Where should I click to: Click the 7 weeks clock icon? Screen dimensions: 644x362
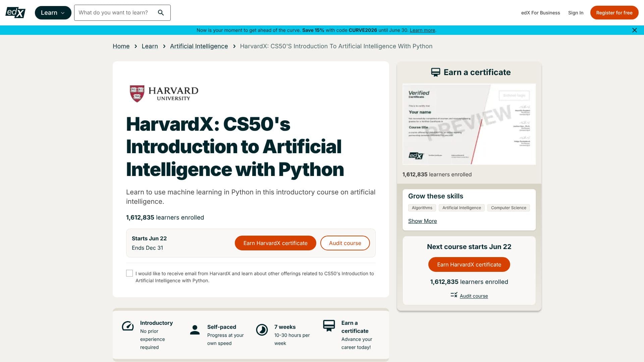(x=262, y=330)
